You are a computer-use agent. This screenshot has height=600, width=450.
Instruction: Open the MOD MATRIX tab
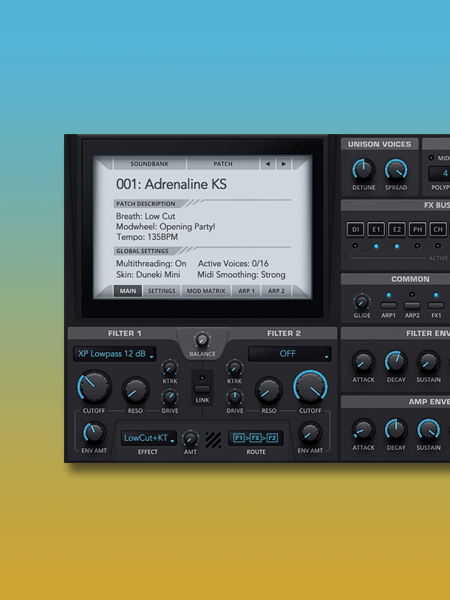(x=206, y=291)
